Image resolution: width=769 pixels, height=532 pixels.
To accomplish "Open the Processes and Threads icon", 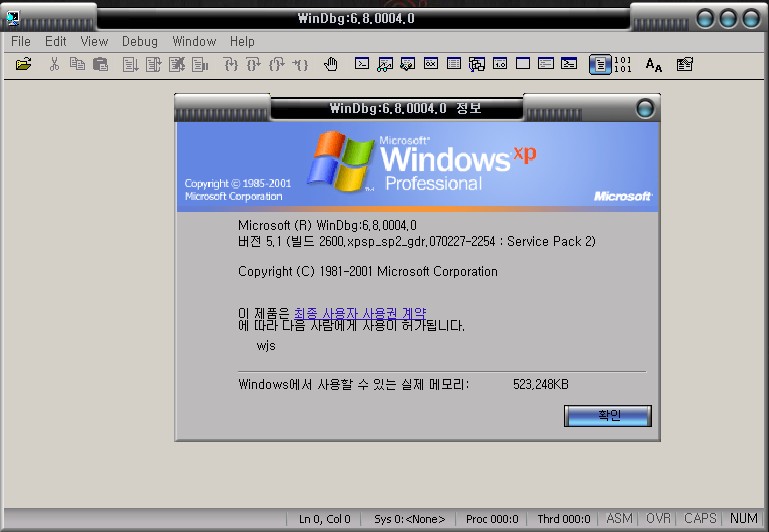I will click(546, 64).
